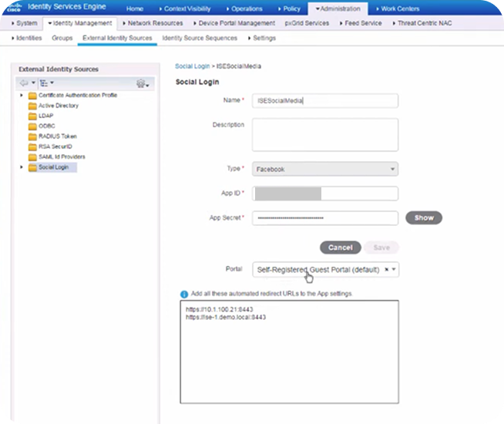Open the Portal dropdown arrow
This screenshot has width=504, height=424.
pos(394,269)
